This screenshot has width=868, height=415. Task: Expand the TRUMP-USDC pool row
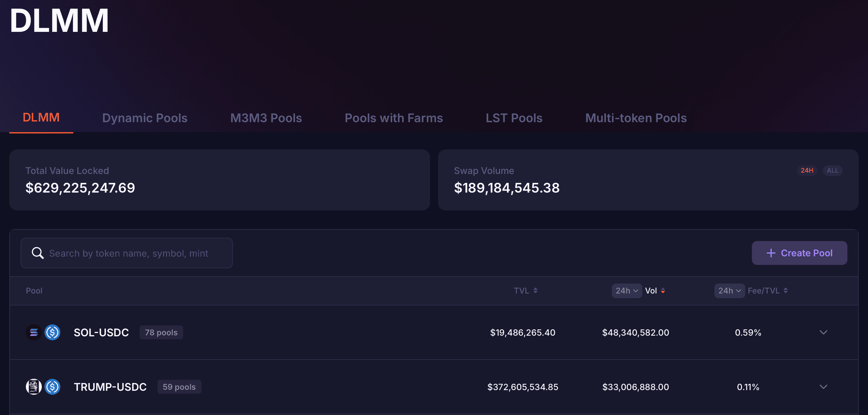click(x=823, y=387)
